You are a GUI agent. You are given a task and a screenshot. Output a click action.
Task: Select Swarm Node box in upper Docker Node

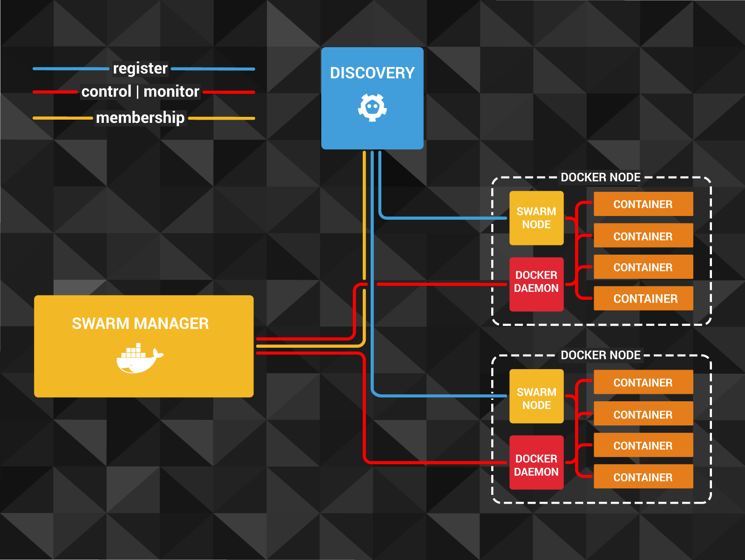click(536, 218)
